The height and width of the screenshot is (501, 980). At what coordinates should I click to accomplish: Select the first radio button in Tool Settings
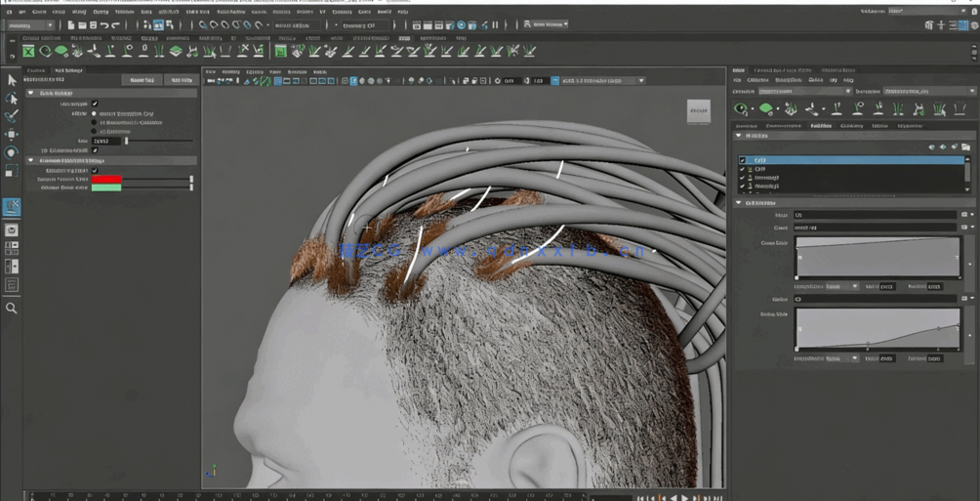(x=95, y=114)
